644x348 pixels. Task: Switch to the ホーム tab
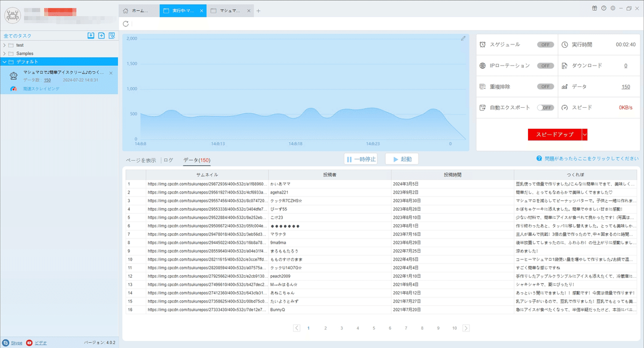pyautogui.click(x=138, y=11)
